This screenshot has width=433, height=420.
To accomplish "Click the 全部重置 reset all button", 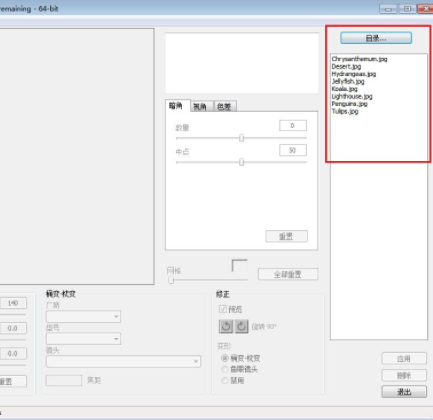I will click(288, 274).
